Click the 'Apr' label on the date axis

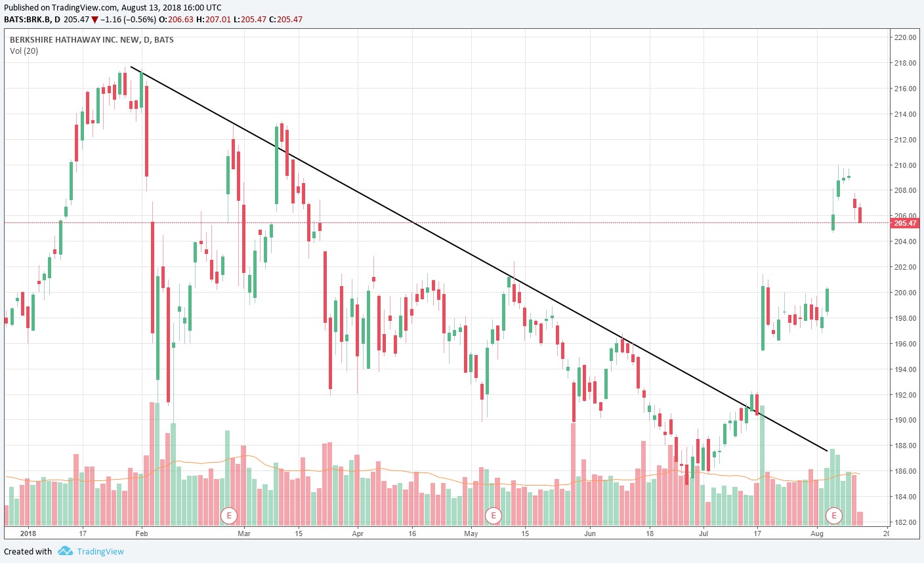[x=358, y=533]
